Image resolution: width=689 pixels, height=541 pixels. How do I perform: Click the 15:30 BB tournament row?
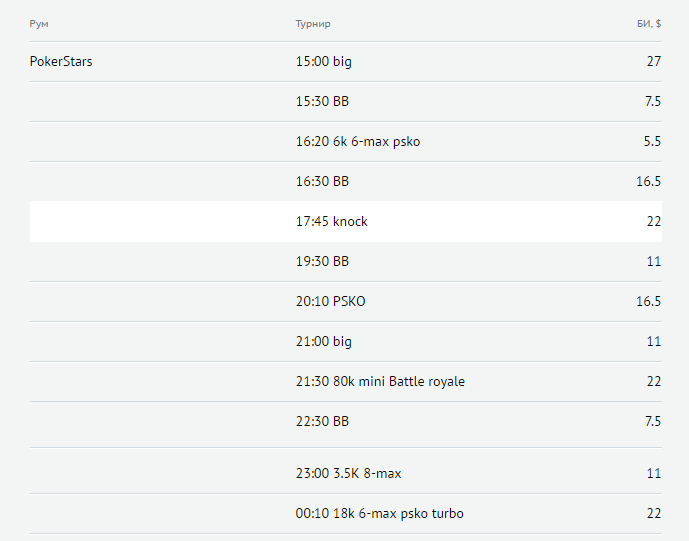pyautogui.click(x=322, y=102)
